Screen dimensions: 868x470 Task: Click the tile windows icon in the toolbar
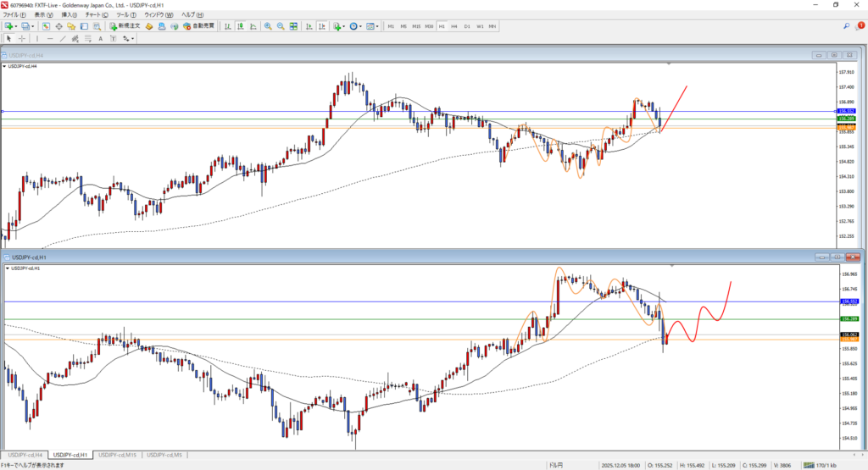[292, 26]
